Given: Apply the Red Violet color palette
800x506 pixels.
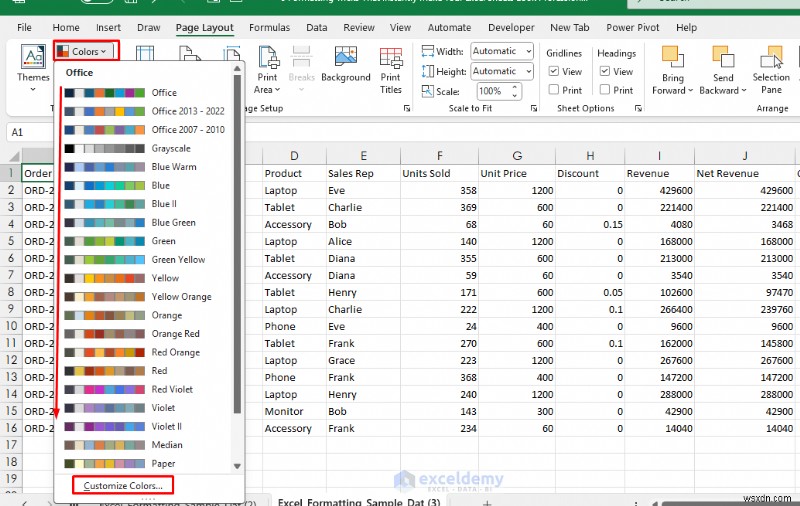Looking at the screenshot, I should (145, 389).
